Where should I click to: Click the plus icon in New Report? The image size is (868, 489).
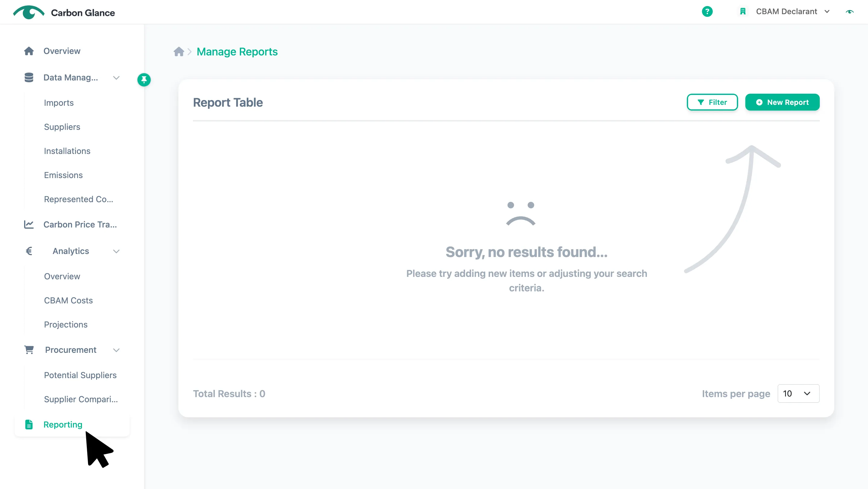click(x=759, y=102)
